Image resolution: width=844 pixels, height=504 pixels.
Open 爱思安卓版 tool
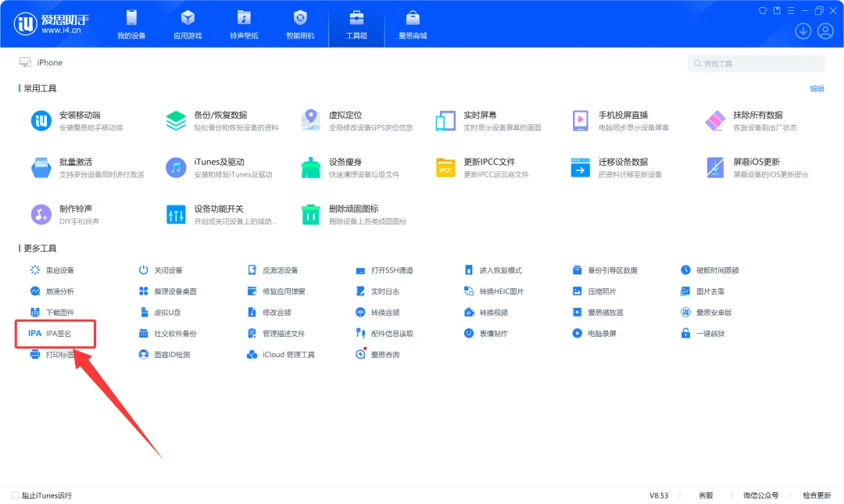pos(706,313)
